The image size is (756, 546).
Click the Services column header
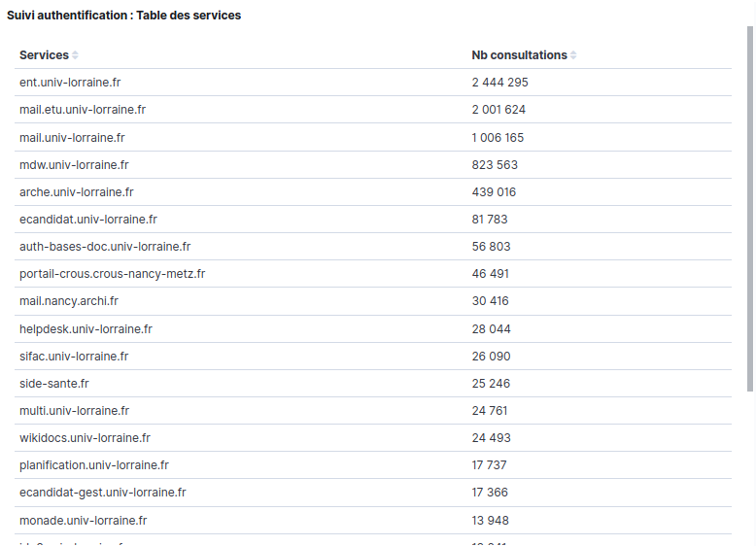(44, 55)
